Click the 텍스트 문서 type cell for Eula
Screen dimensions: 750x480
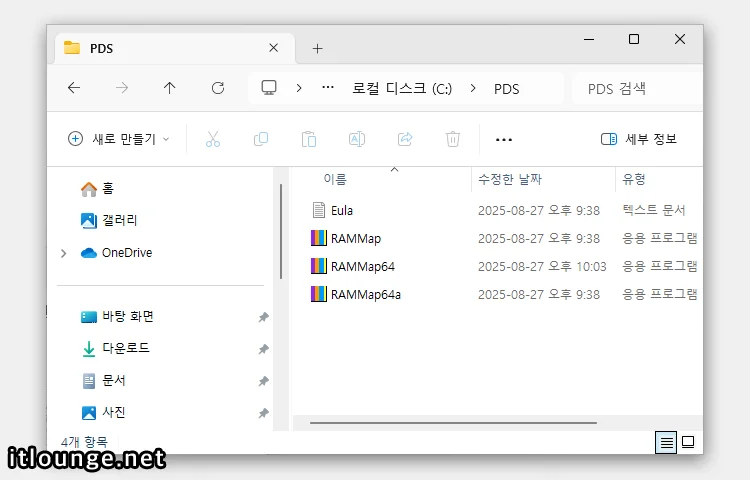click(x=654, y=210)
